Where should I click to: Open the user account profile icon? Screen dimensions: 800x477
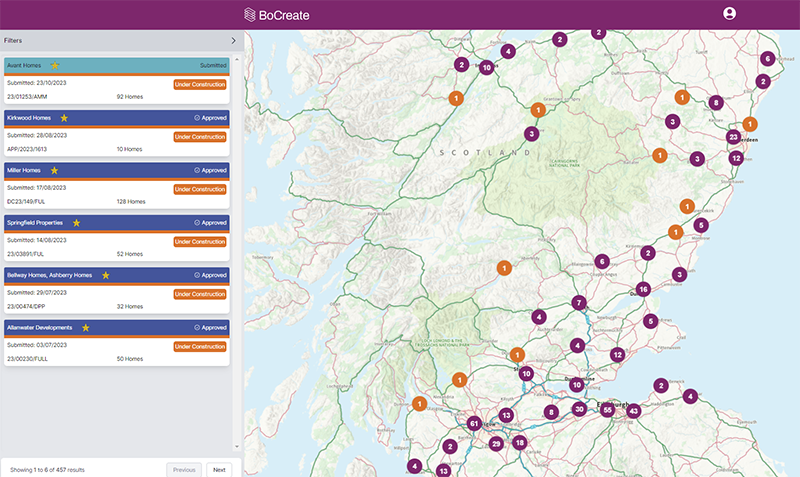point(730,13)
